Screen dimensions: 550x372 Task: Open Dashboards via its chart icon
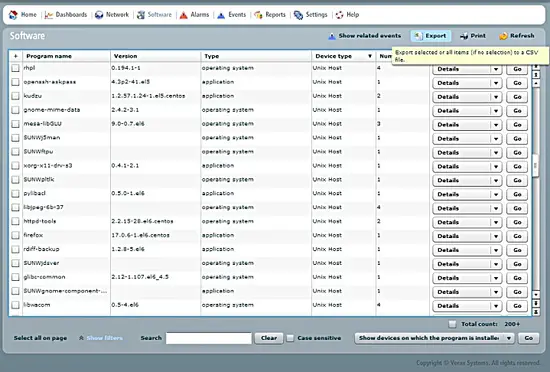tap(49, 15)
